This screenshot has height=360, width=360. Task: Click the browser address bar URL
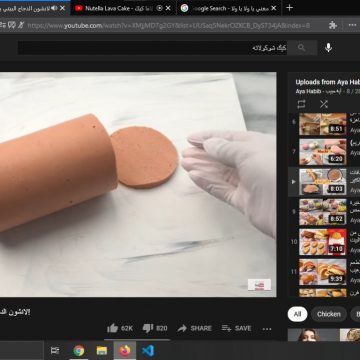pyautogui.click(x=169, y=25)
